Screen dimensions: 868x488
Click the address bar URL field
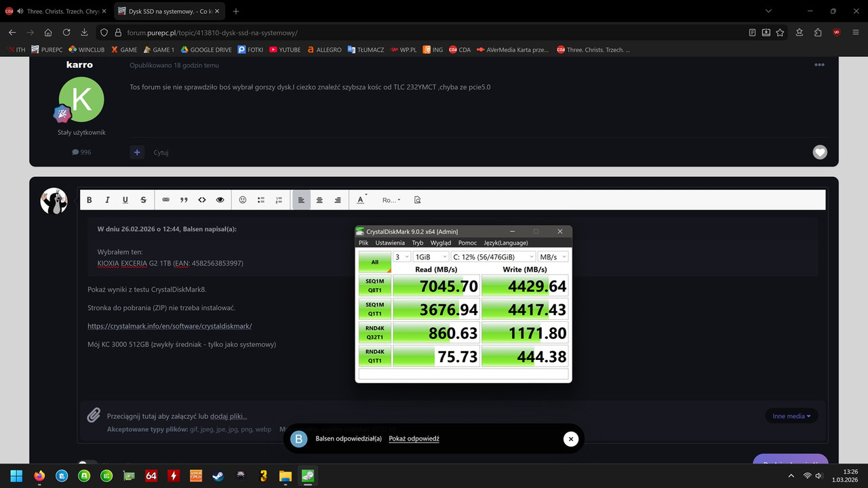[434, 32]
